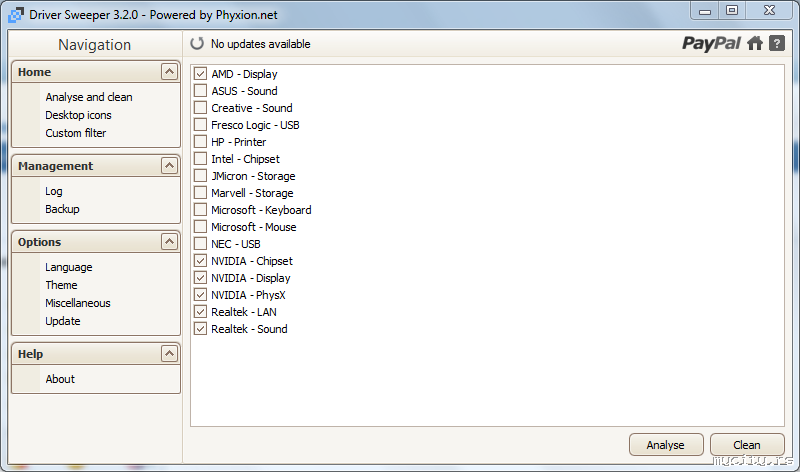The image size is (800, 472).
Task: Select the 'AMD - Display' list label
Action: click(244, 74)
